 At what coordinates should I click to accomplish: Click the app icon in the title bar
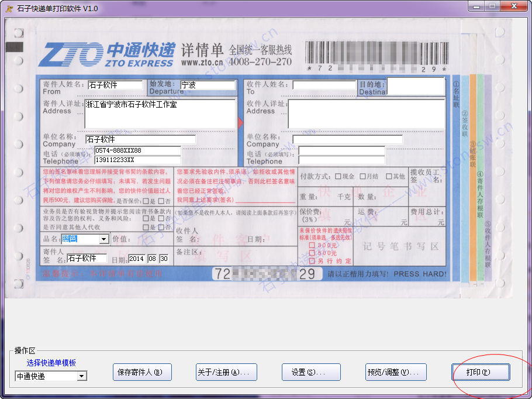9,8
